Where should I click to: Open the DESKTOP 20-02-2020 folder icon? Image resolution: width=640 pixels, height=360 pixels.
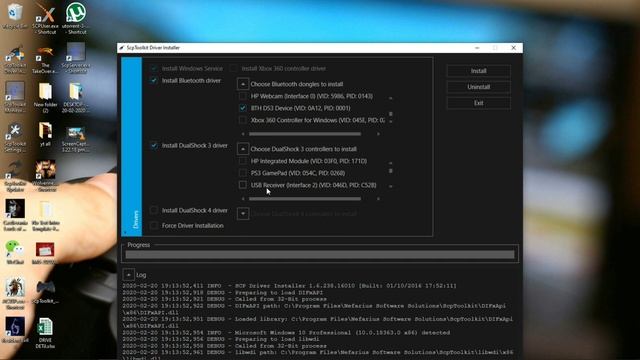76,97
